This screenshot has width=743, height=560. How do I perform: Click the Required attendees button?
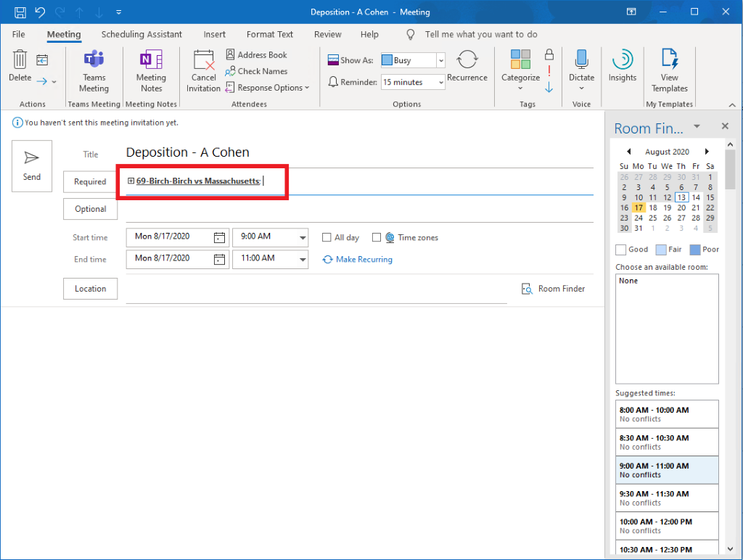90,181
